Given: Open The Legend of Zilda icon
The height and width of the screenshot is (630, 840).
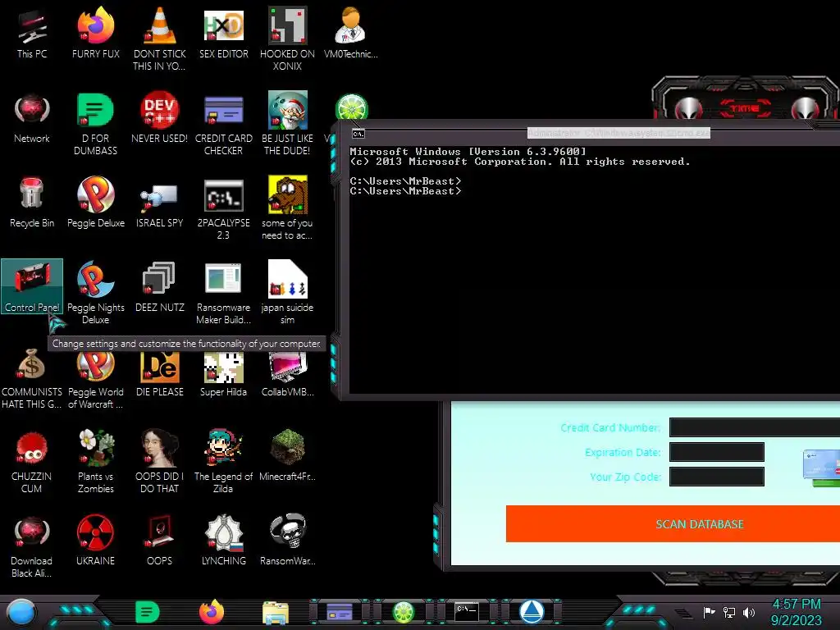Looking at the screenshot, I should click(x=223, y=462).
